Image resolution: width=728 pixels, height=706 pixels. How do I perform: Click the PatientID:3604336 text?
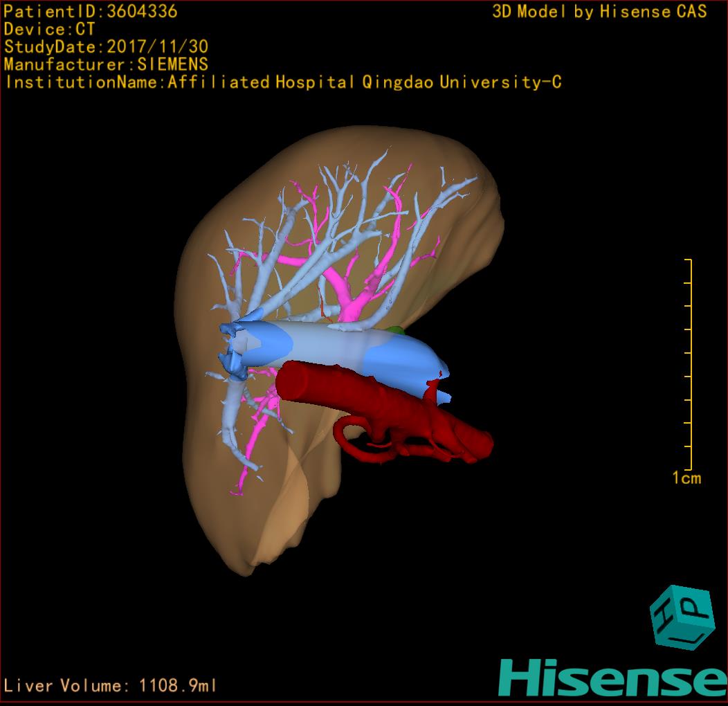(x=90, y=11)
